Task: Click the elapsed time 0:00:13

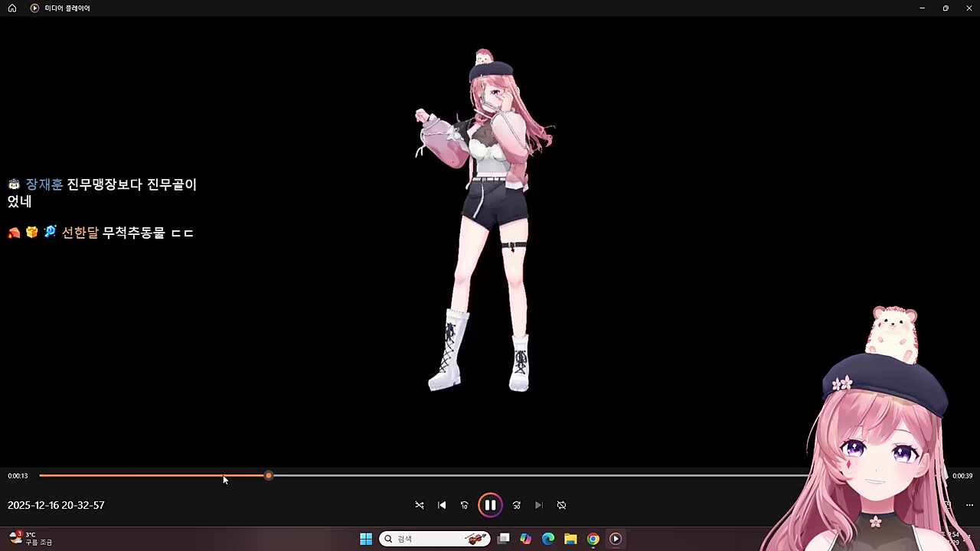Action: (18, 476)
